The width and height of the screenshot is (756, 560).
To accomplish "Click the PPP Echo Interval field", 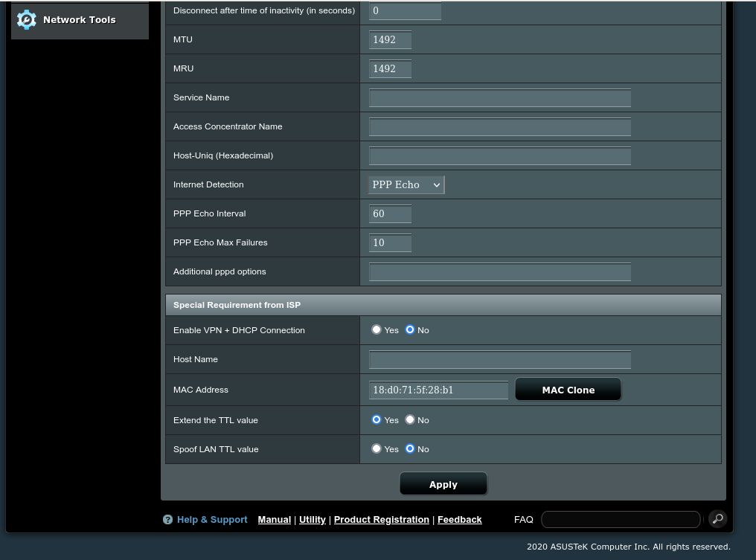I will point(390,214).
